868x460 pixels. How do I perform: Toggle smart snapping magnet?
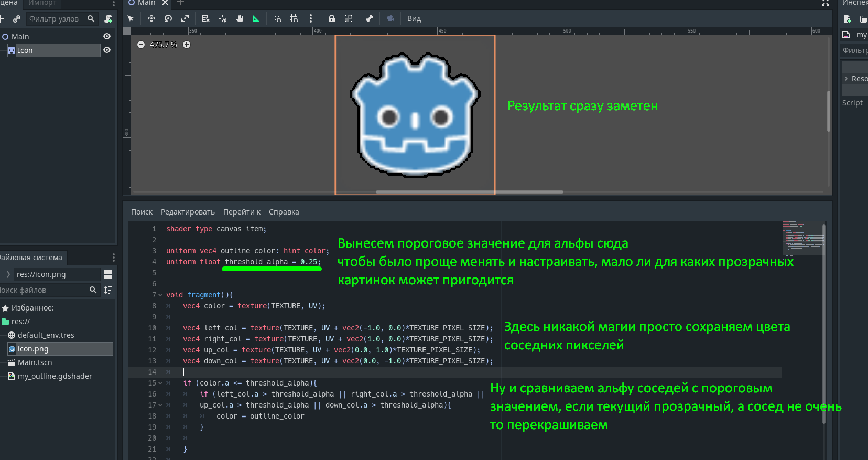tap(277, 18)
